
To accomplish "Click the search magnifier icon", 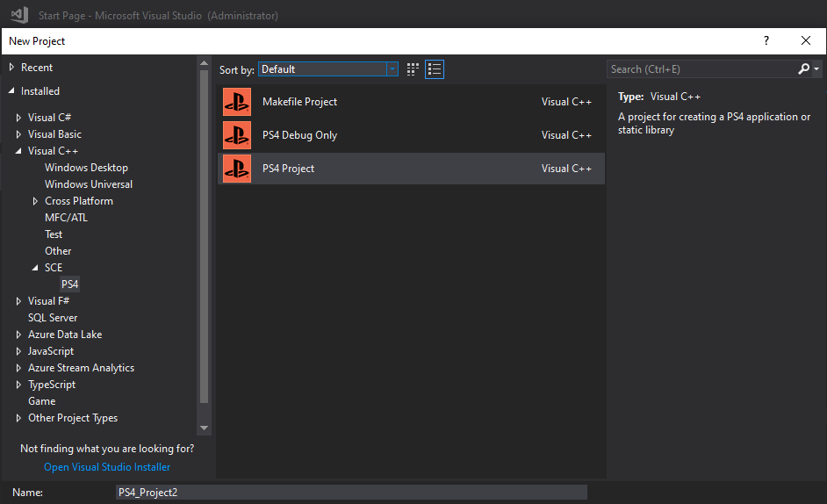I will tap(804, 68).
